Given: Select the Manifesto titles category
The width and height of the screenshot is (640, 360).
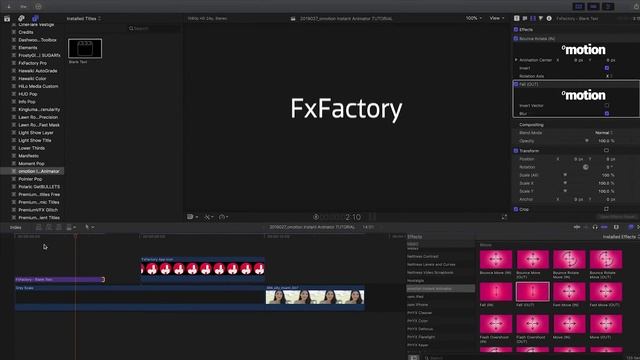Looking at the screenshot, I should (x=28, y=156).
